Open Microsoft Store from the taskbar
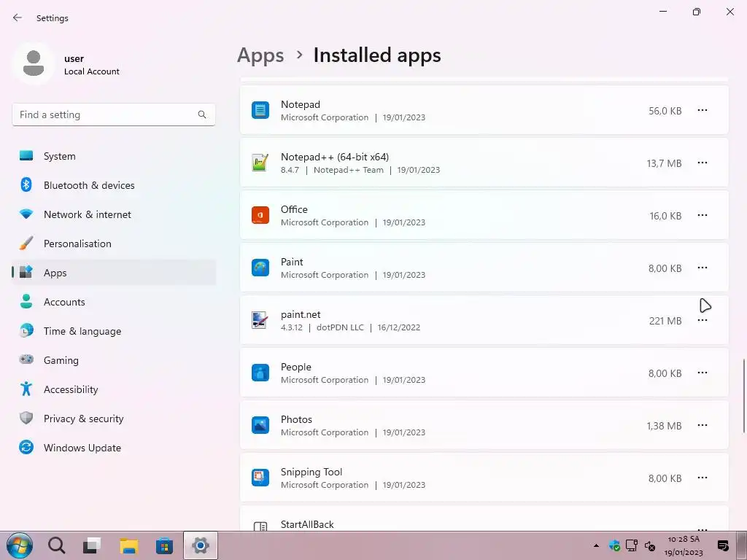The width and height of the screenshot is (747, 560). (164, 545)
